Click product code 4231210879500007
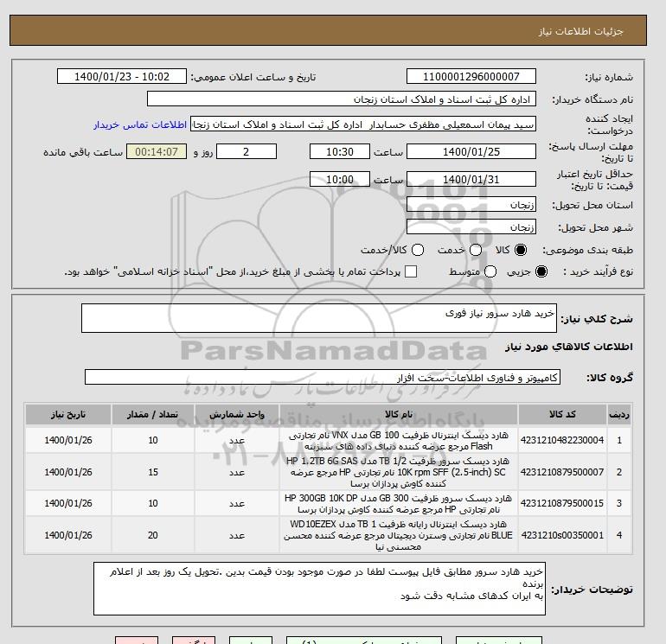The image size is (666, 644). coord(562,472)
